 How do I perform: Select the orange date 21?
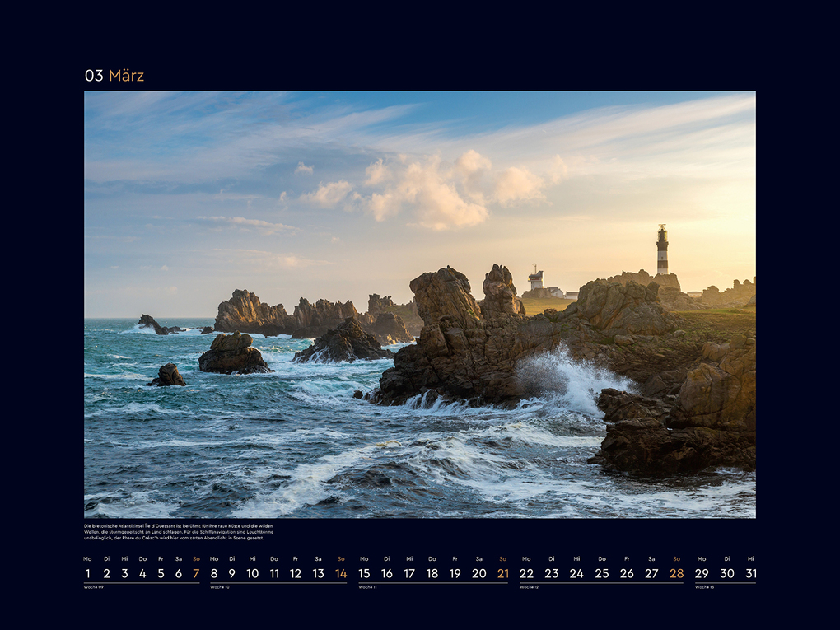click(502, 572)
